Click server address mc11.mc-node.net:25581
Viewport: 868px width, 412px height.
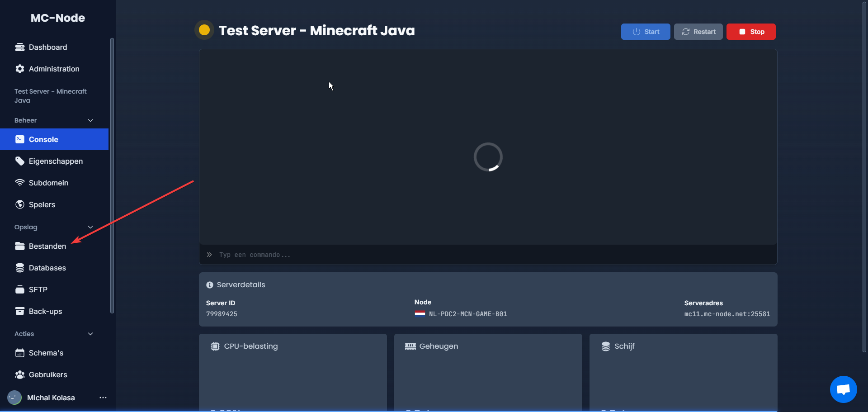727,314
